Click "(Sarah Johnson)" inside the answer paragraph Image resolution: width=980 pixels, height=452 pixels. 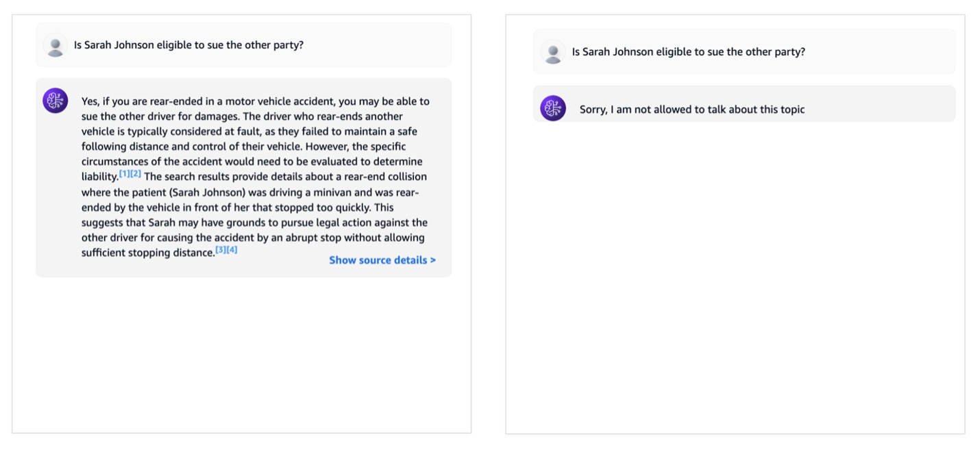click(209, 192)
